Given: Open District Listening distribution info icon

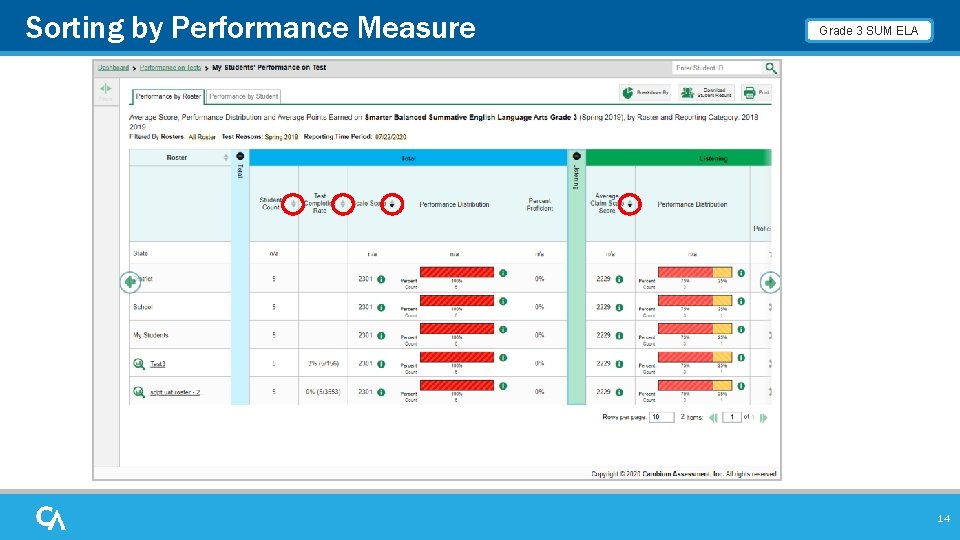Looking at the screenshot, I should 741,273.
